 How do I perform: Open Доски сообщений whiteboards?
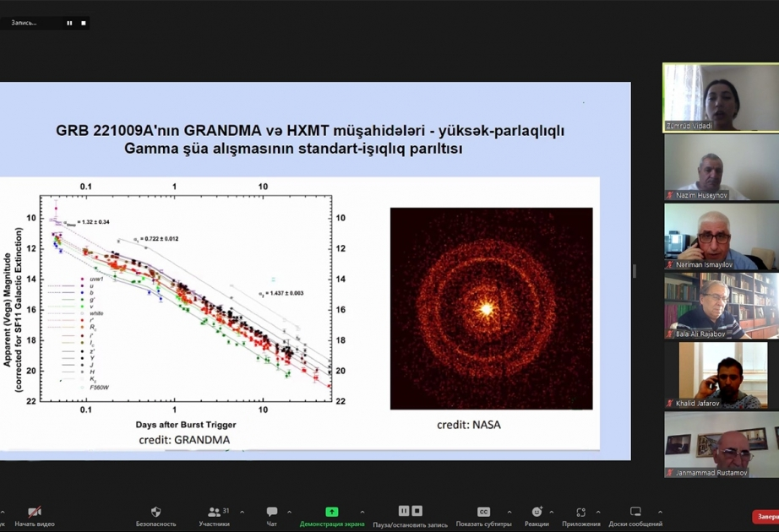click(x=635, y=512)
